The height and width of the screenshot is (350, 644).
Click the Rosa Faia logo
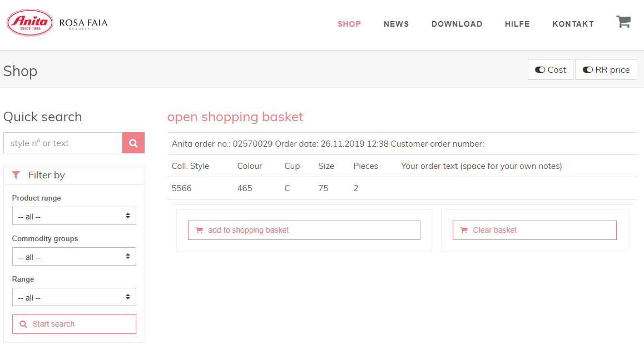point(83,24)
